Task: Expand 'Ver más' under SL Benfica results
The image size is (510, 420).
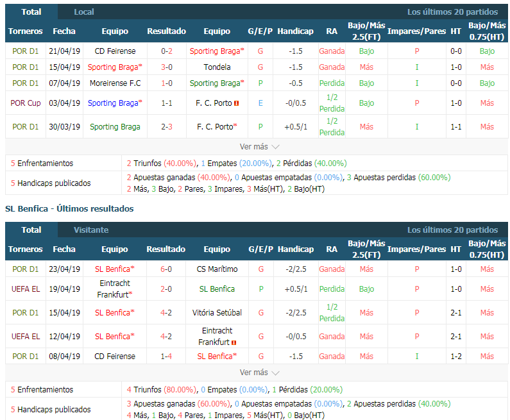Action: (259, 372)
